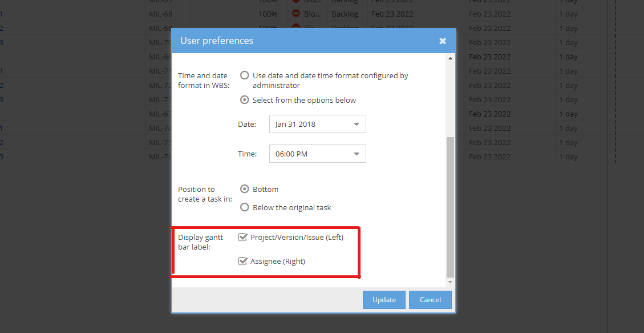Select the Bottom position radio button
This screenshot has height=333, width=644.
point(245,189)
